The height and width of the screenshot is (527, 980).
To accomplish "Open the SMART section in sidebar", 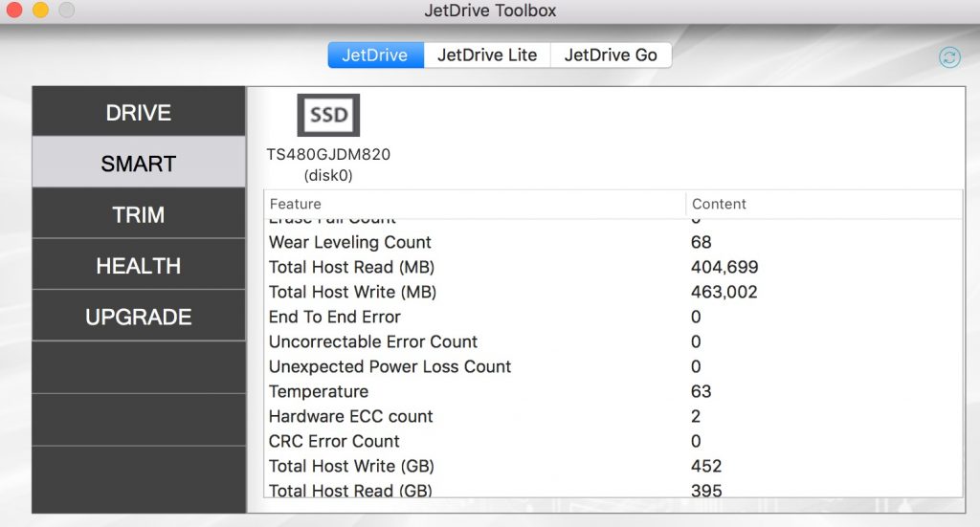I will click(x=139, y=163).
